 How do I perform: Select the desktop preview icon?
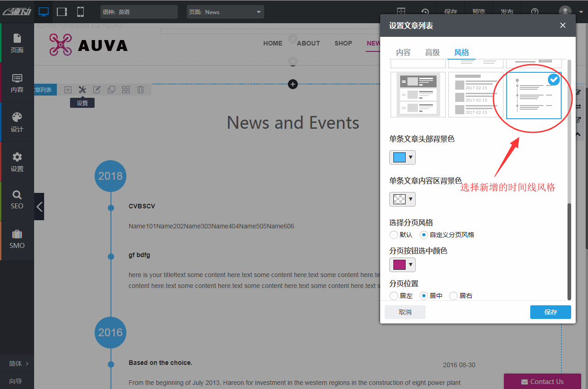[x=44, y=11]
